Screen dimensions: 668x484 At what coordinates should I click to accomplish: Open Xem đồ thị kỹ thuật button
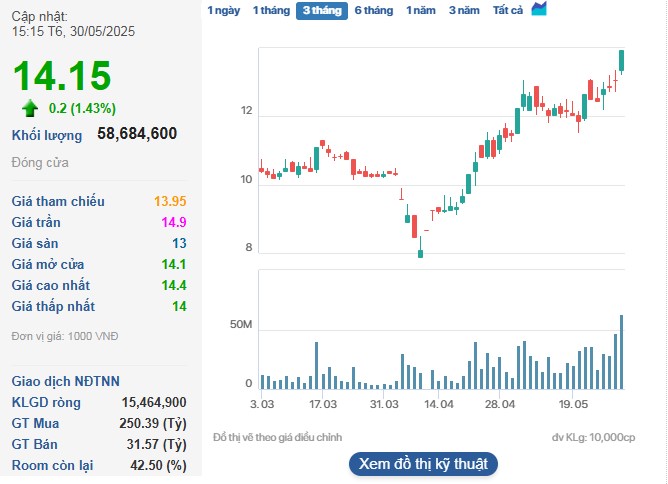(422, 464)
